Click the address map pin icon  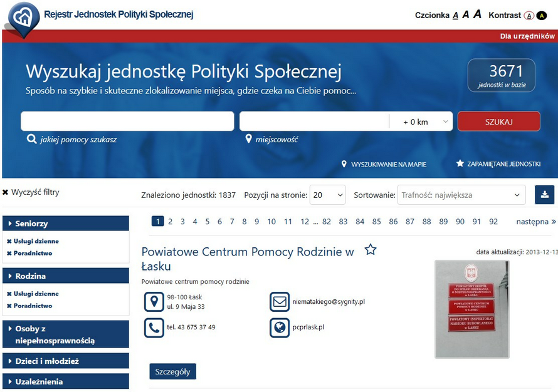pyautogui.click(x=154, y=302)
